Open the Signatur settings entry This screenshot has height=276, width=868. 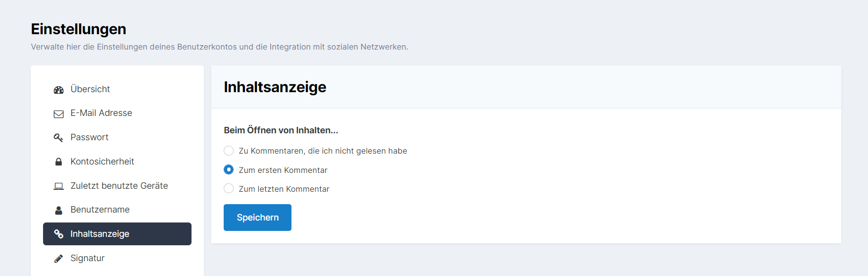tap(88, 258)
